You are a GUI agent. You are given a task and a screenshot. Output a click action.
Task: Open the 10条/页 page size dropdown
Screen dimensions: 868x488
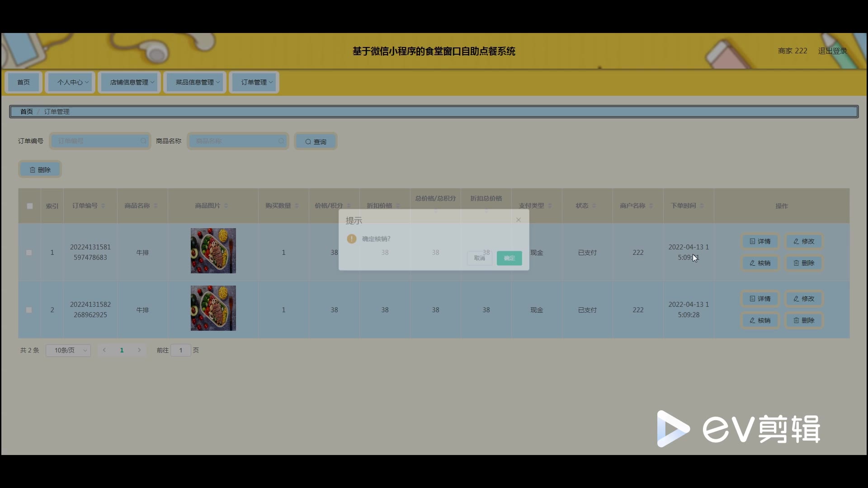(68, 350)
